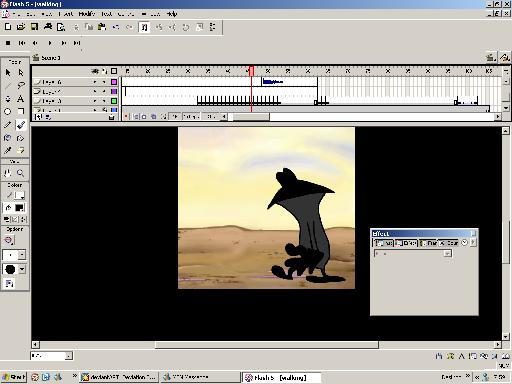Select the Eyedropper tool
The width and height of the screenshot is (512, 384).
[x=8, y=150]
